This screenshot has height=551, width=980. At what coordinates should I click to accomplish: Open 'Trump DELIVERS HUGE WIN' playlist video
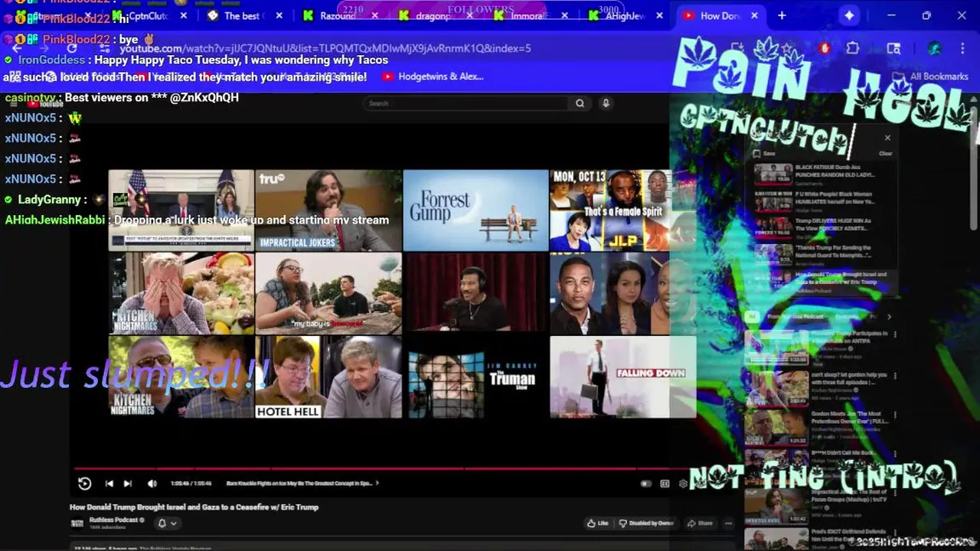[823, 227]
